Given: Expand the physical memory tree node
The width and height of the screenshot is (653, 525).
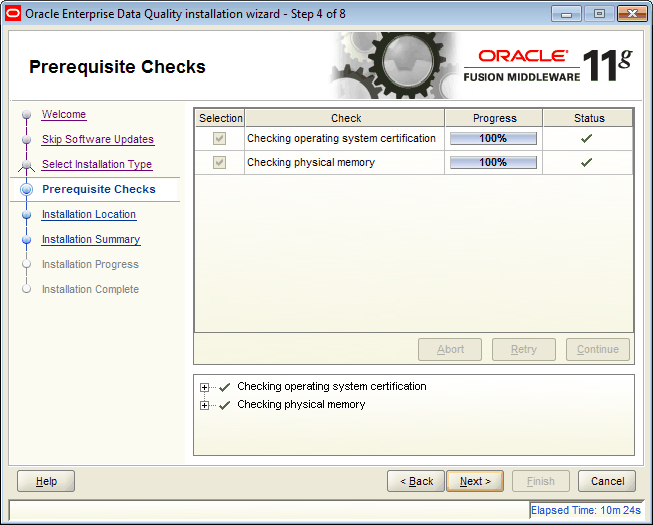Looking at the screenshot, I should (204, 405).
